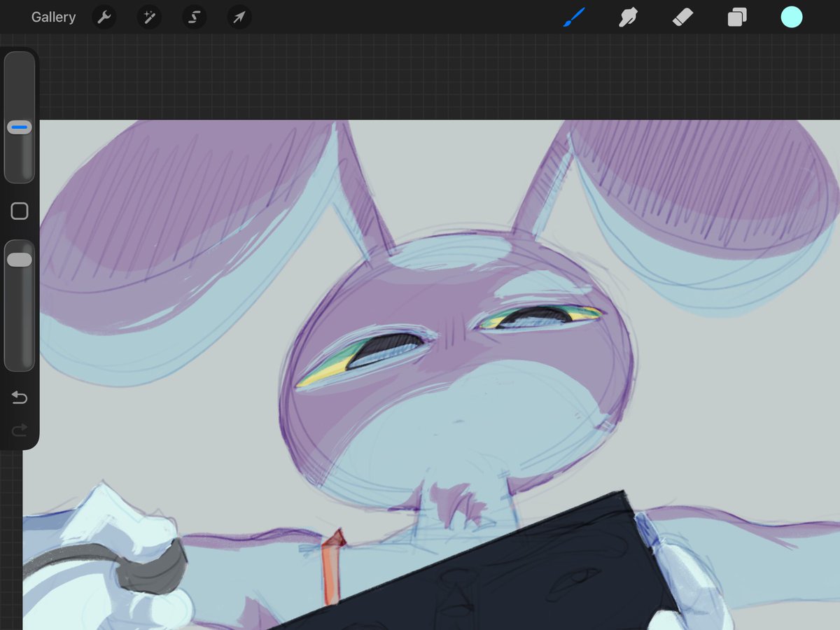Select the Smudge tool

pos(628,17)
